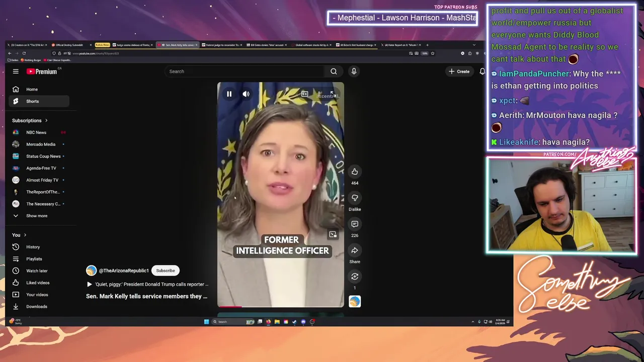Image resolution: width=644 pixels, height=362 pixels.
Task: Open the Status Coup News channel
Action: coord(38,156)
